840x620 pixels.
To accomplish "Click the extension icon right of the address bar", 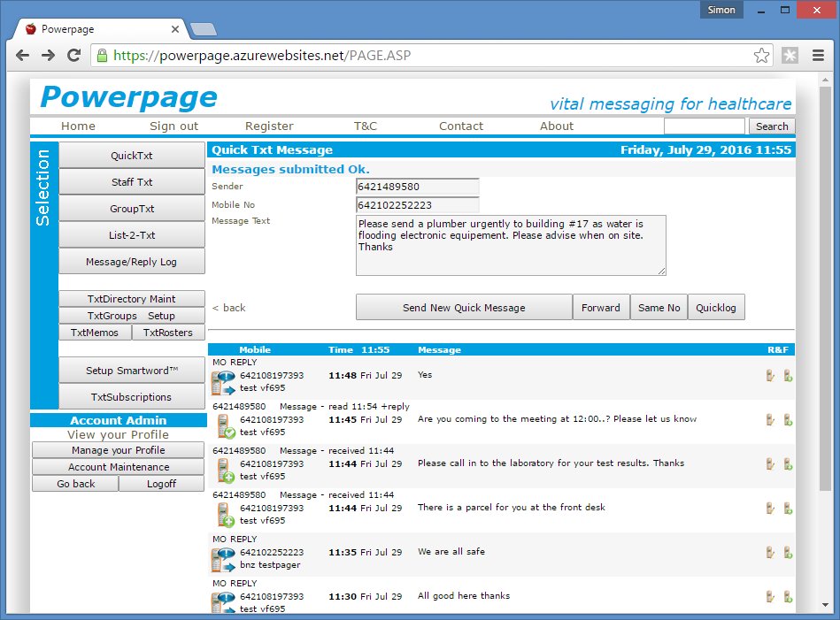I will click(x=790, y=56).
